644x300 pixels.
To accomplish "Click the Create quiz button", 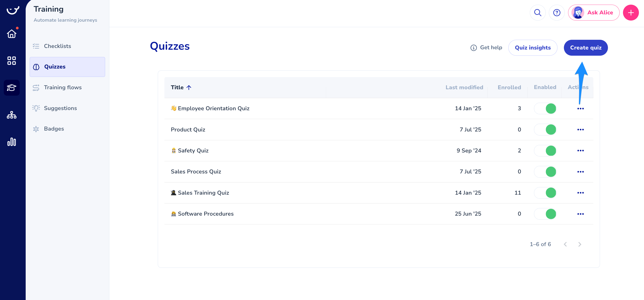I will pos(586,48).
